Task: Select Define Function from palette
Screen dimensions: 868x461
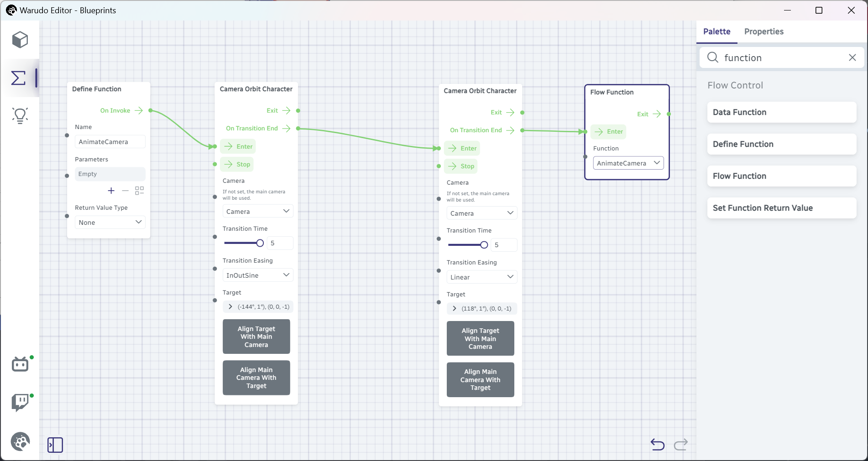Action: (781, 144)
